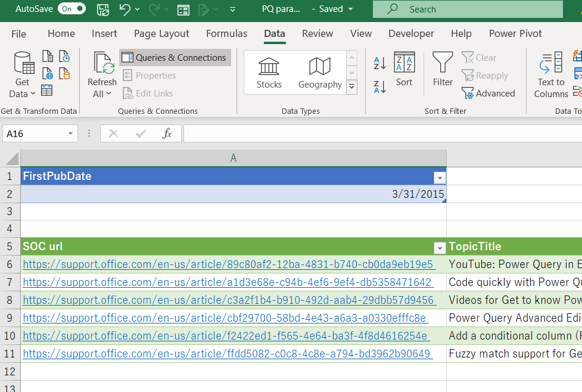Open the custom Sort dialog
Screen dimensions: 582x392
(404, 70)
